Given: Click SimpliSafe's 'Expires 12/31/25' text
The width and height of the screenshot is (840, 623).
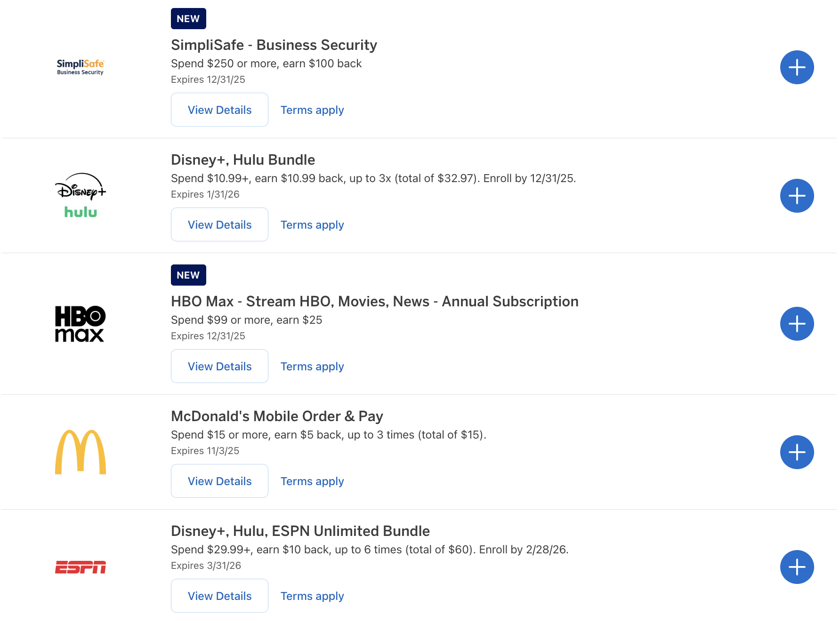Looking at the screenshot, I should tap(208, 80).
